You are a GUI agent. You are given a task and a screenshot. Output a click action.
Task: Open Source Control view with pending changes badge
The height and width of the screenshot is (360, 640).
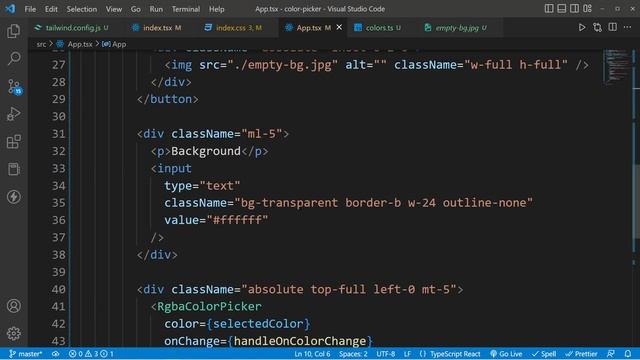(x=14, y=87)
